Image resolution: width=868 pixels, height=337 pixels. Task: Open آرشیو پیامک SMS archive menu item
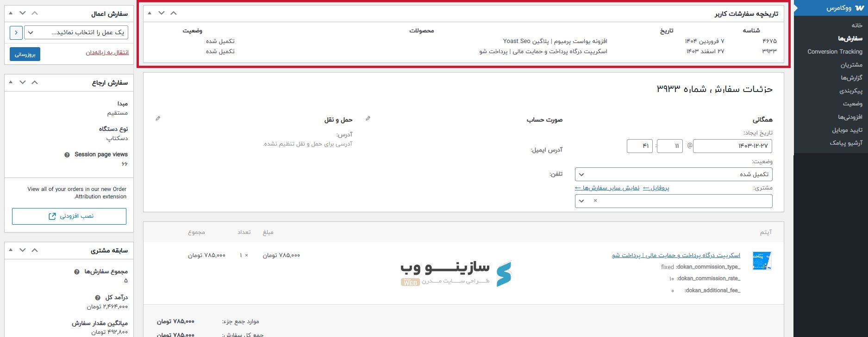tap(846, 143)
